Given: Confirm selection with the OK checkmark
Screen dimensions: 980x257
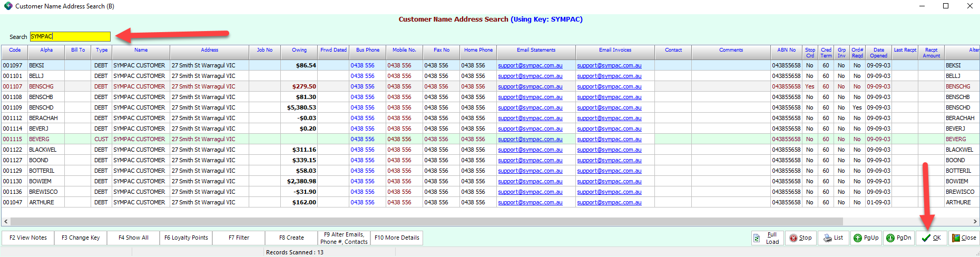Looking at the screenshot, I should tap(932, 238).
